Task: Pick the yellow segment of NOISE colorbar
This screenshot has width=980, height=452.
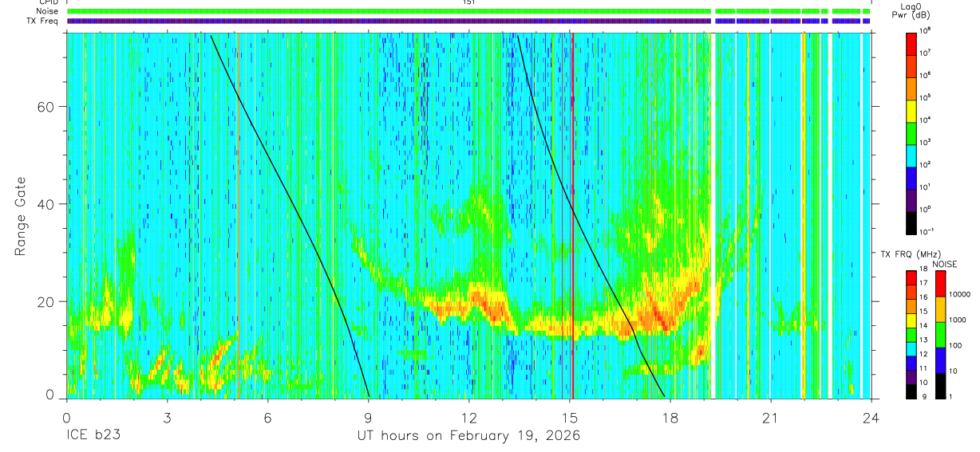Action: (x=940, y=309)
